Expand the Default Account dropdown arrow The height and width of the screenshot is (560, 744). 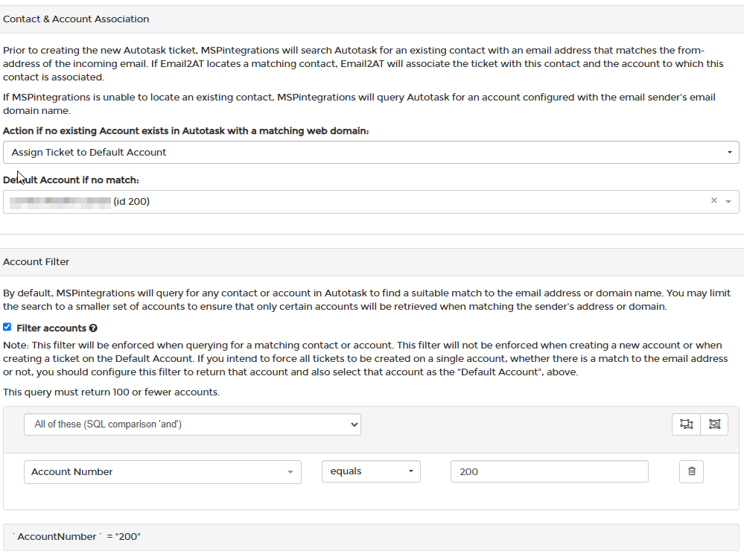(x=728, y=202)
